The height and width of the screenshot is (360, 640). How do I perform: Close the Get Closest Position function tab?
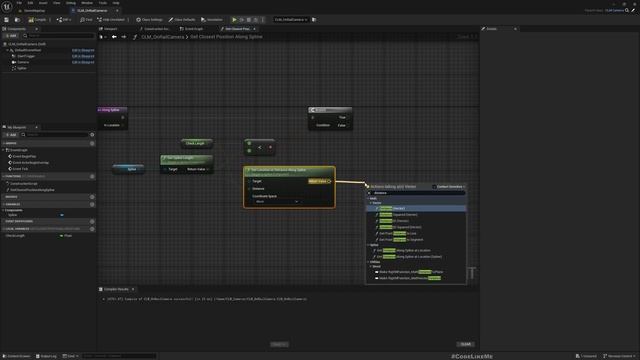click(x=254, y=29)
